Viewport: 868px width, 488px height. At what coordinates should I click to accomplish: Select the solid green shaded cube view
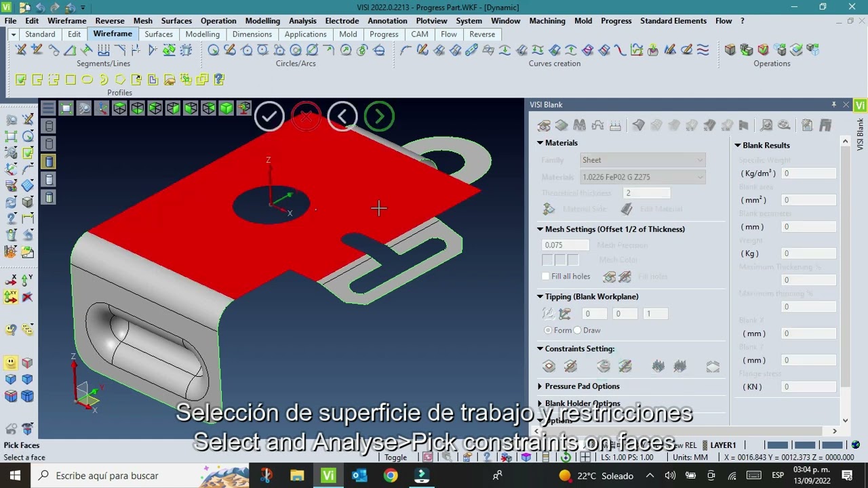pos(226,108)
